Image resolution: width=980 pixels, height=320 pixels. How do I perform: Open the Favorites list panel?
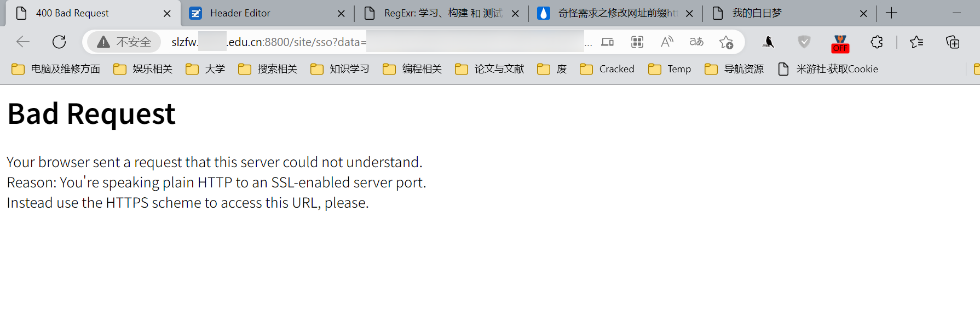pos(916,42)
